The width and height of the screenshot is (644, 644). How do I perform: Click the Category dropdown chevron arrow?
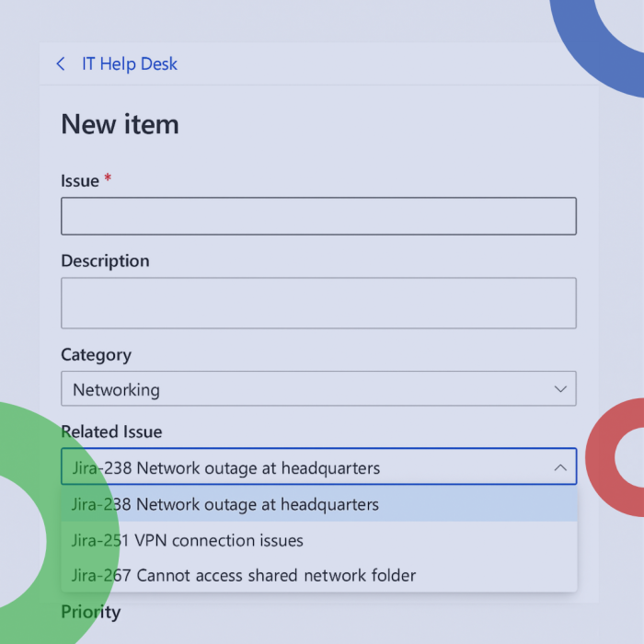point(560,389)
